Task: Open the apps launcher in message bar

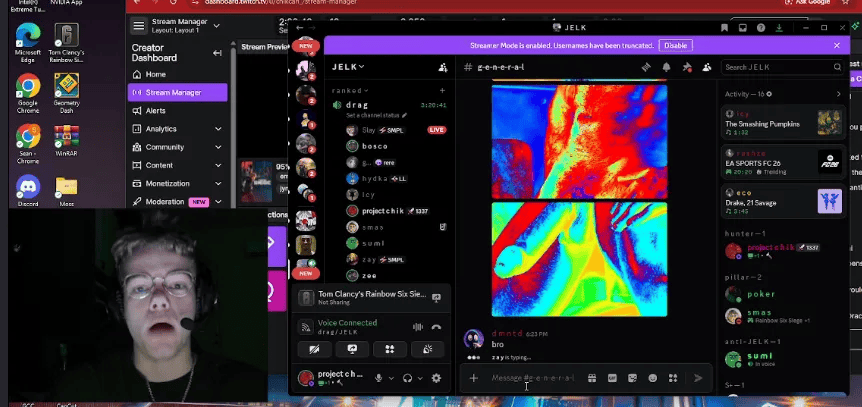Action: click(x=673, y=378)
